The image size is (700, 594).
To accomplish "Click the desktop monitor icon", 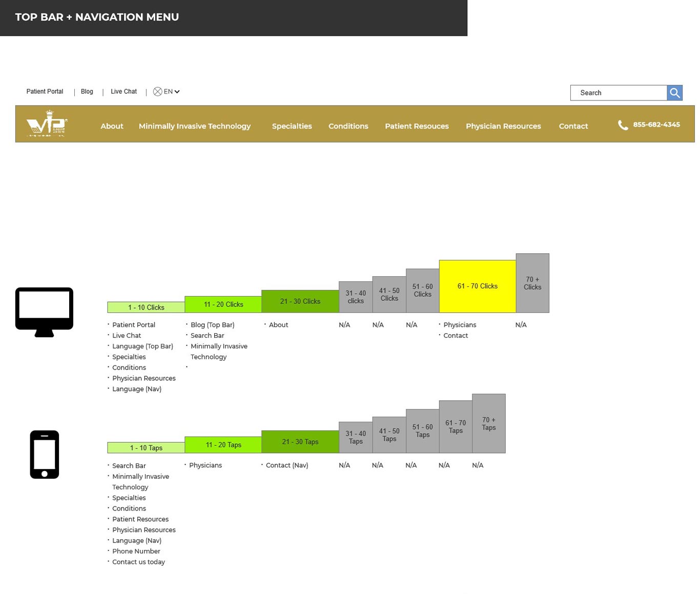I will (x=44, y=312).
